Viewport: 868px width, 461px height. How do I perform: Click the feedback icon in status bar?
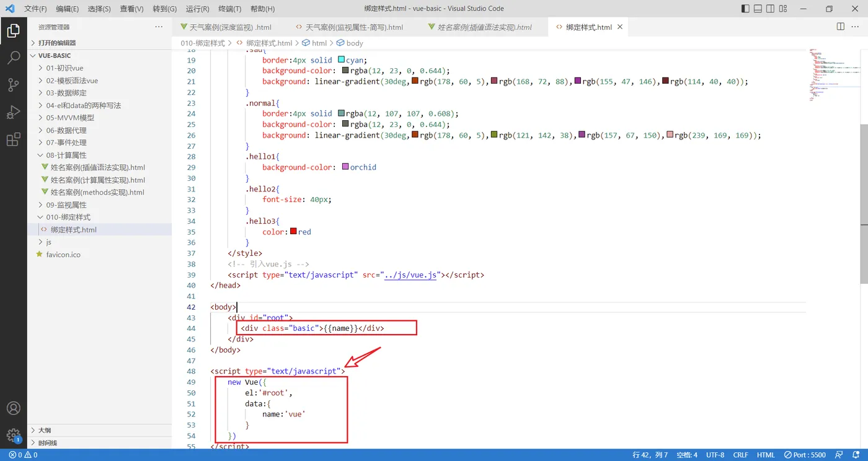838,455
